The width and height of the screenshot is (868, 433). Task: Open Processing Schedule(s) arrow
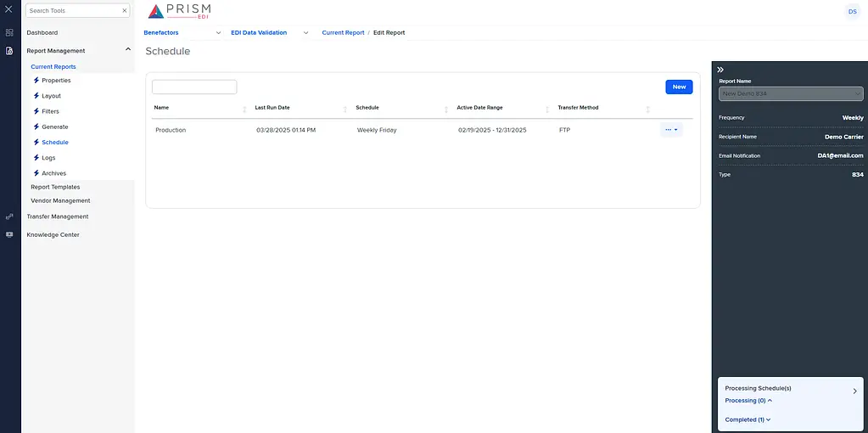(854, 391)
